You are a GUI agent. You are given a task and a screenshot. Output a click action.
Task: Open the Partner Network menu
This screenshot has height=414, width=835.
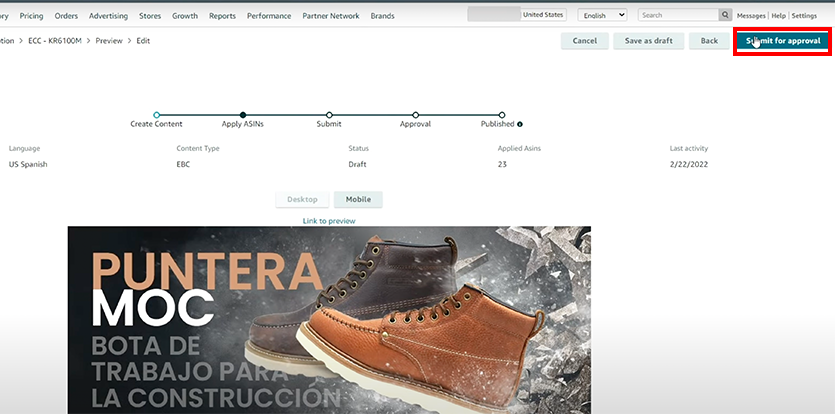coord(331,16)
